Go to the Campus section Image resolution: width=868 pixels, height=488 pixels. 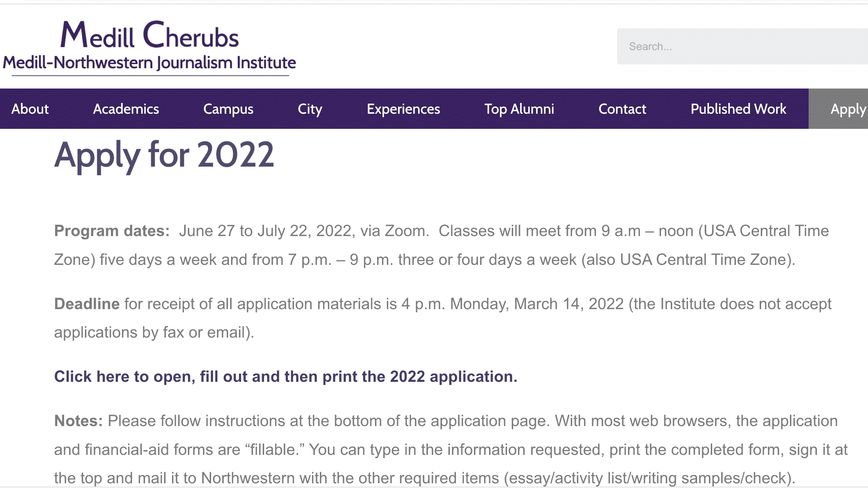click(x=228, y=109)
